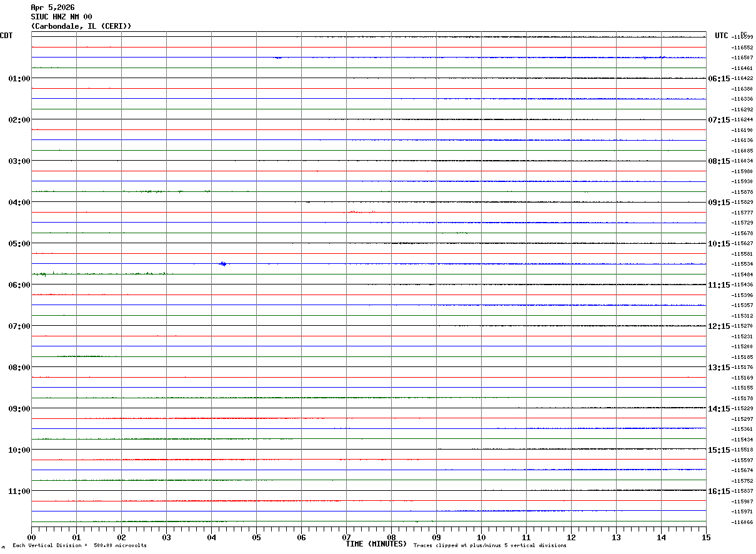756x554 pixels.
Task: Click the DC offset value -115534
Action: click(x=742, y=264)
